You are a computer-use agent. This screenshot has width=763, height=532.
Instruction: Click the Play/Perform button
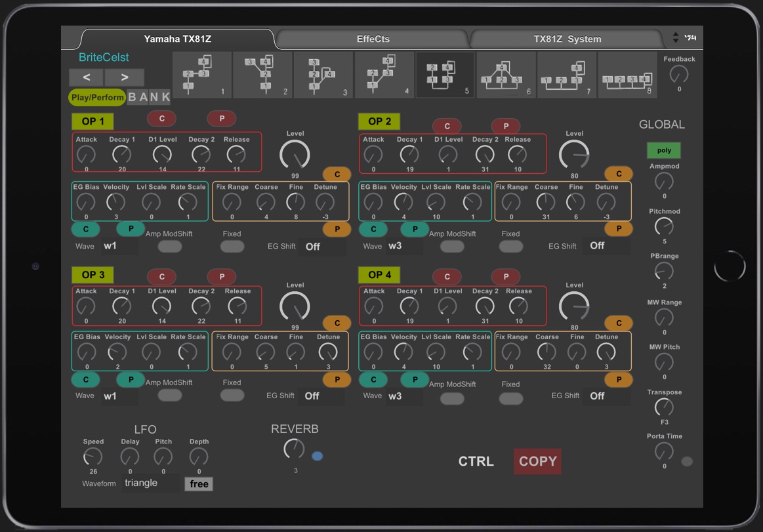point(97,97)
